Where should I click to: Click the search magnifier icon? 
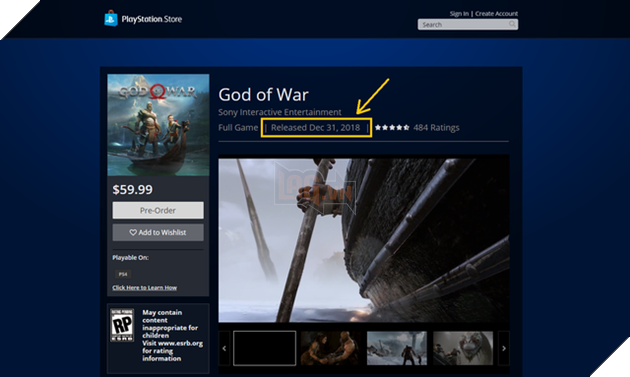pos(512,24)
